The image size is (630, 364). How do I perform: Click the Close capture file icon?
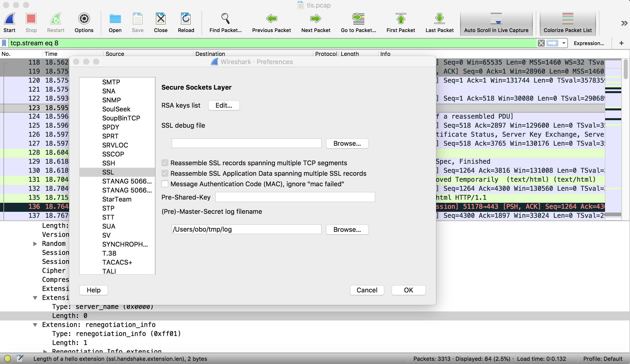tap(161, 19)
